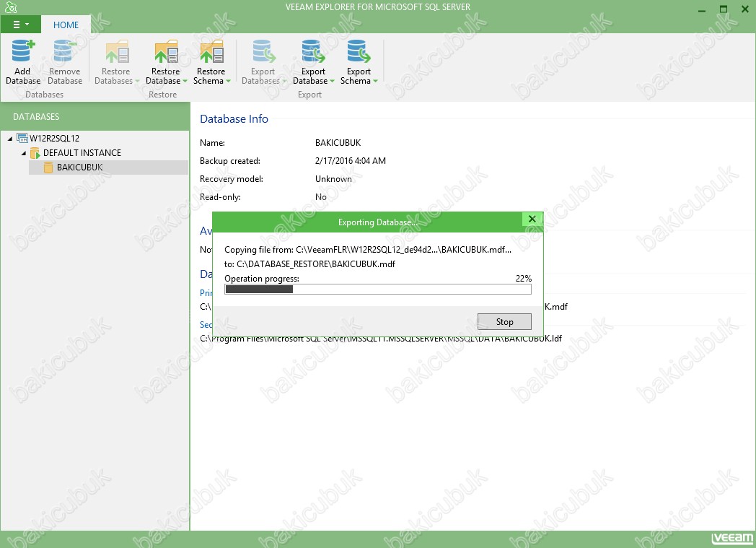
Task: Open the main application menu button
Action: click(21, 25)
